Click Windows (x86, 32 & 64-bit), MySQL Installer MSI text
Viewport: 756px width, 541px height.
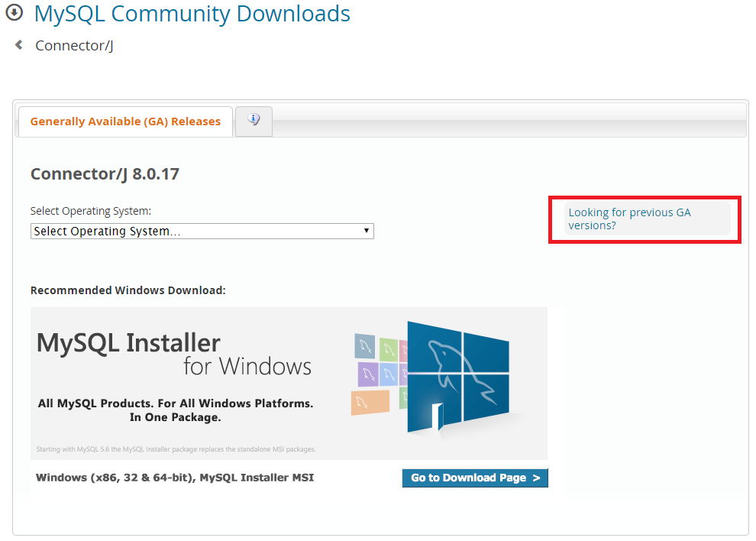pos(175,478)
